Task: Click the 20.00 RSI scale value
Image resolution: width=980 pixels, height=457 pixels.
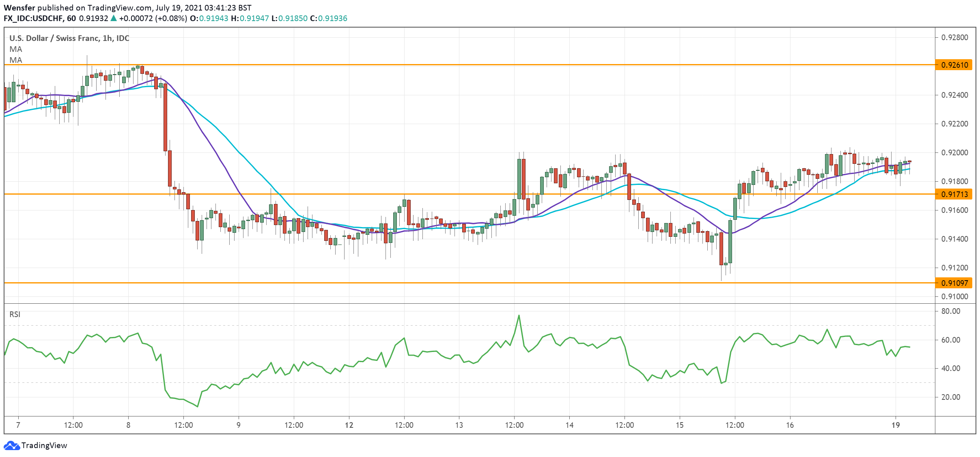Action: (950, 397)
